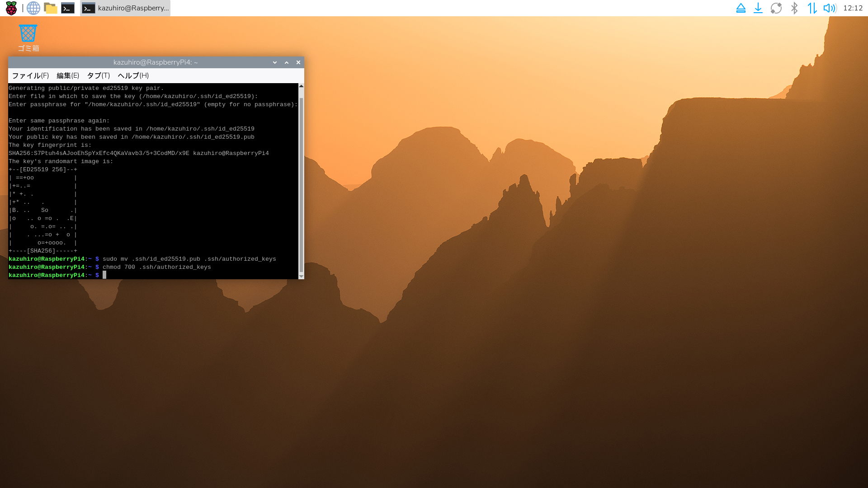Open the 編集(E) menu

click(x=68, y=75)
